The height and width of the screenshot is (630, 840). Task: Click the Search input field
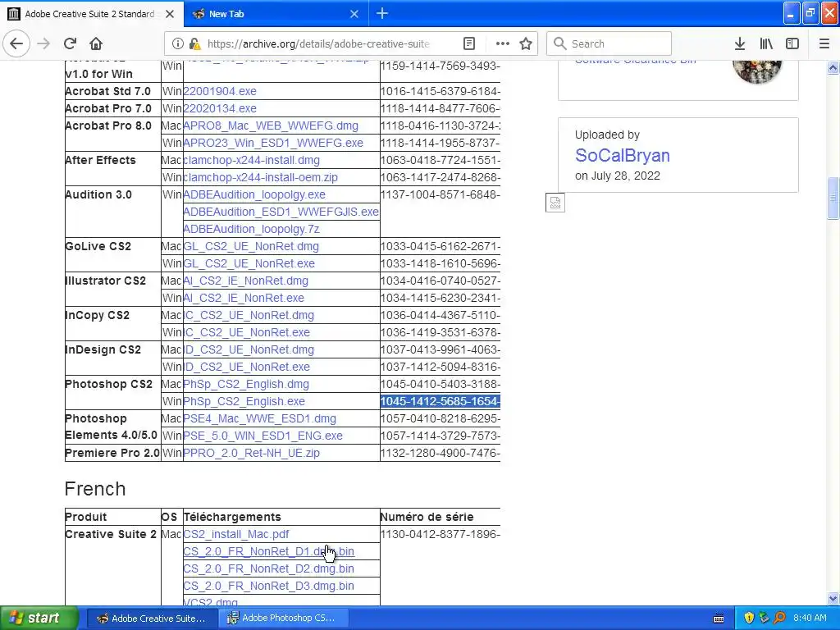click(609, 43)
